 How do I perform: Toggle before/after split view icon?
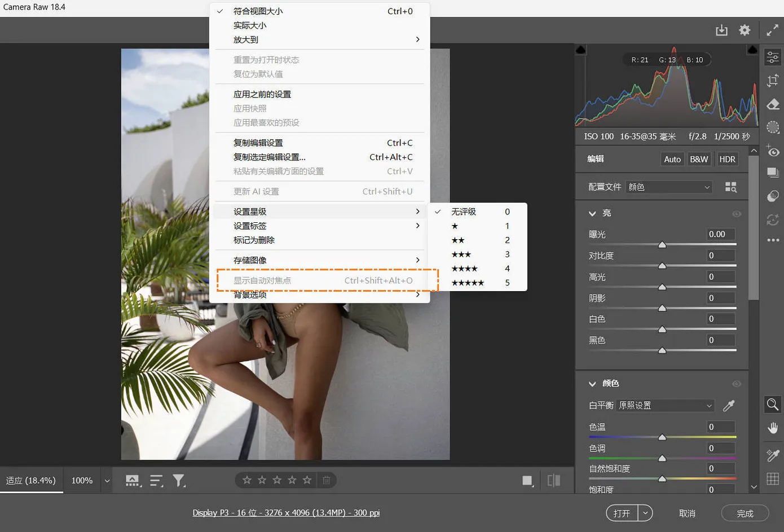(x=554, y=481)
